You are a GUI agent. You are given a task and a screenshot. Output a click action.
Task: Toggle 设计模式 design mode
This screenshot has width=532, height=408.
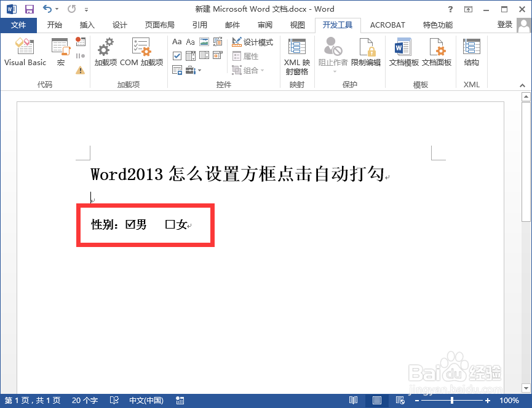pyautogui.click(x=252, y=42)
